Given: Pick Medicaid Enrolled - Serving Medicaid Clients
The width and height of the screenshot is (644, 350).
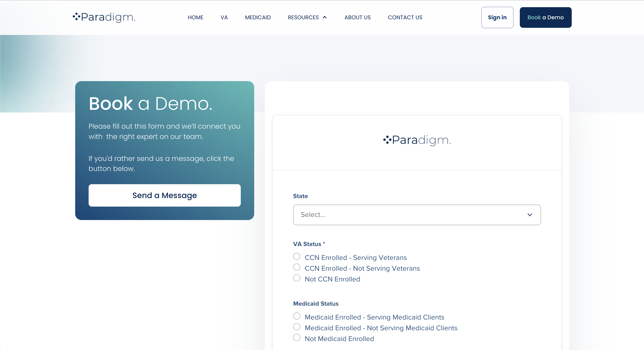Looking at the screenshot, I should (x=296, y=316).
